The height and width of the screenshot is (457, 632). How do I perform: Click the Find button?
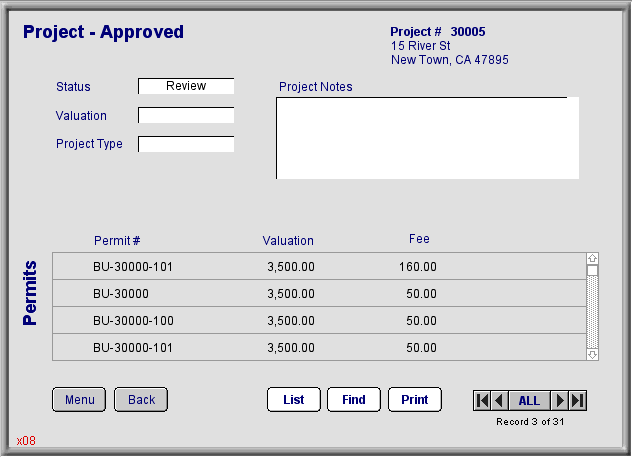(x=354, y=400)
